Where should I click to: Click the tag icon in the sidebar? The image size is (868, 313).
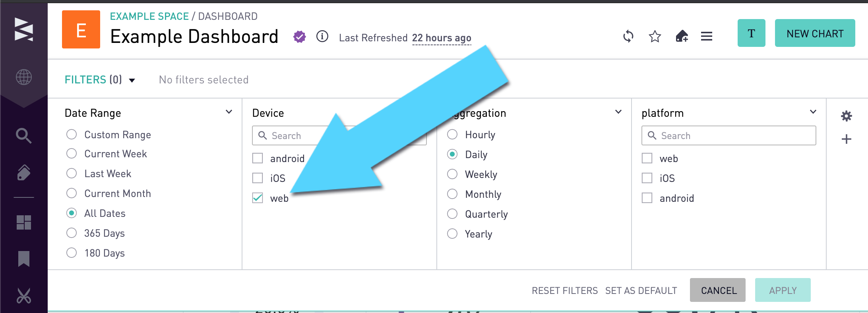[x=24, y=172]
